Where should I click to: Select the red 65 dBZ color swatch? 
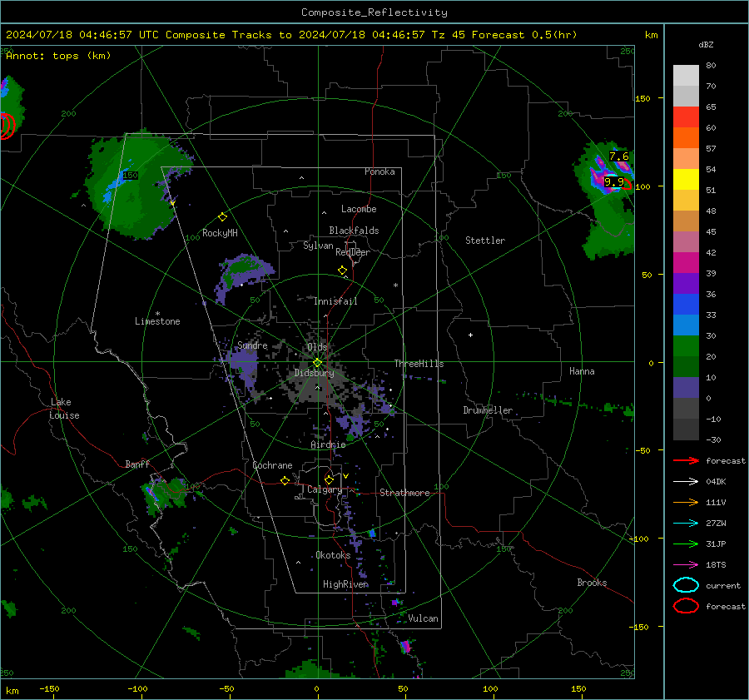point(686,117)
